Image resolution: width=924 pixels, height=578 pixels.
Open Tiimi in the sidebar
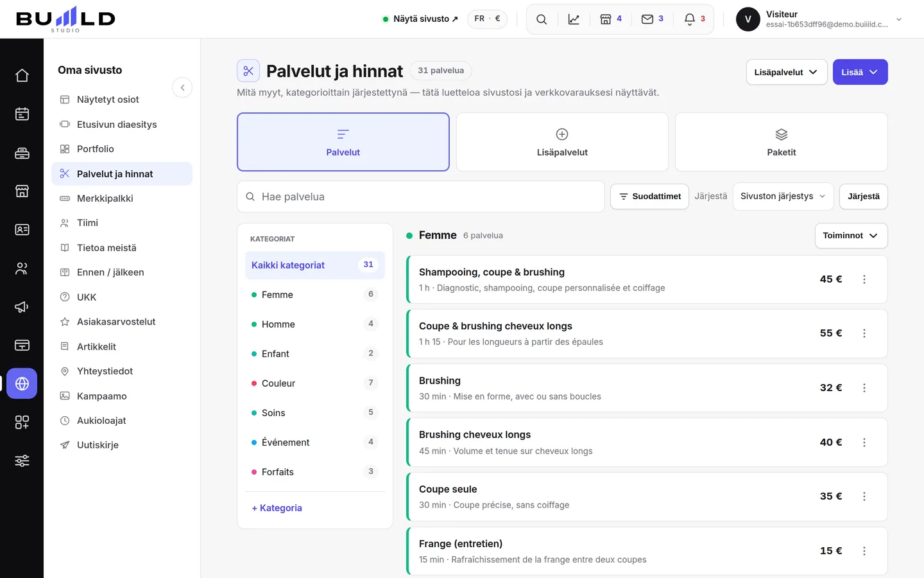pos(122,223)
